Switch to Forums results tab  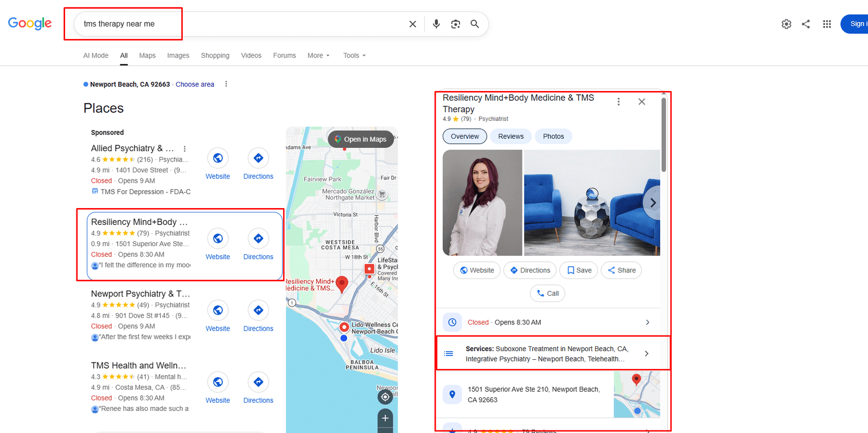[284, 55]
